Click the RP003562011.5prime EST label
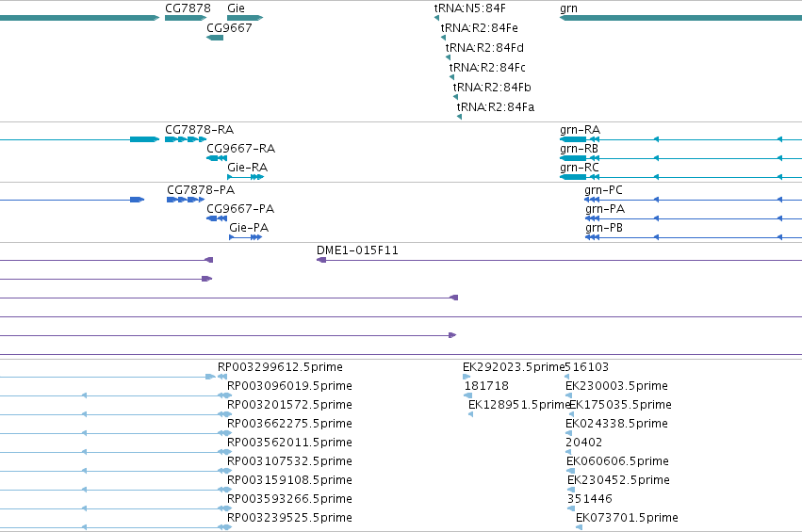The width and height of the screenshot is (802, 532). 289,443
